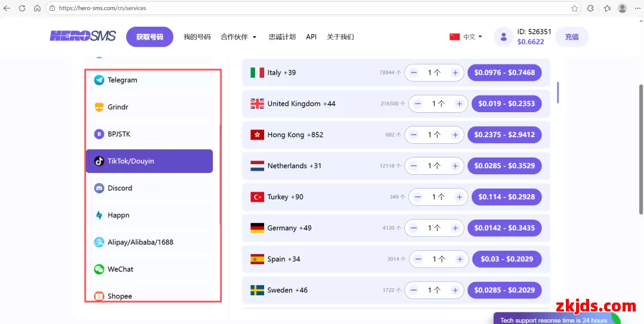The image size is (644, 324).
Task: Bookmark page with the star icon
Action: 575,8
